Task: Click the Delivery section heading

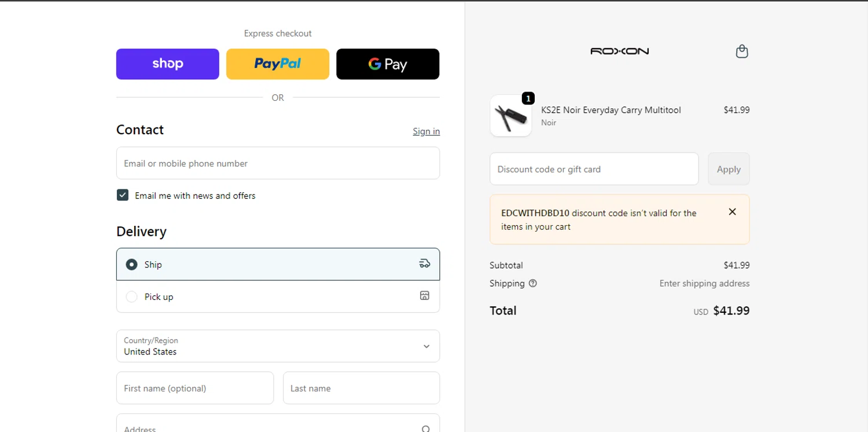Action: pyautogui.click(x=141, y=232)
